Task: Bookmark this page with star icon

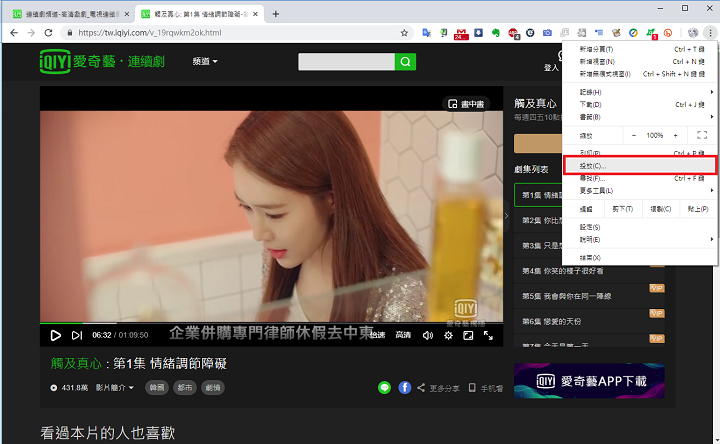Action: tap(403, 33)
